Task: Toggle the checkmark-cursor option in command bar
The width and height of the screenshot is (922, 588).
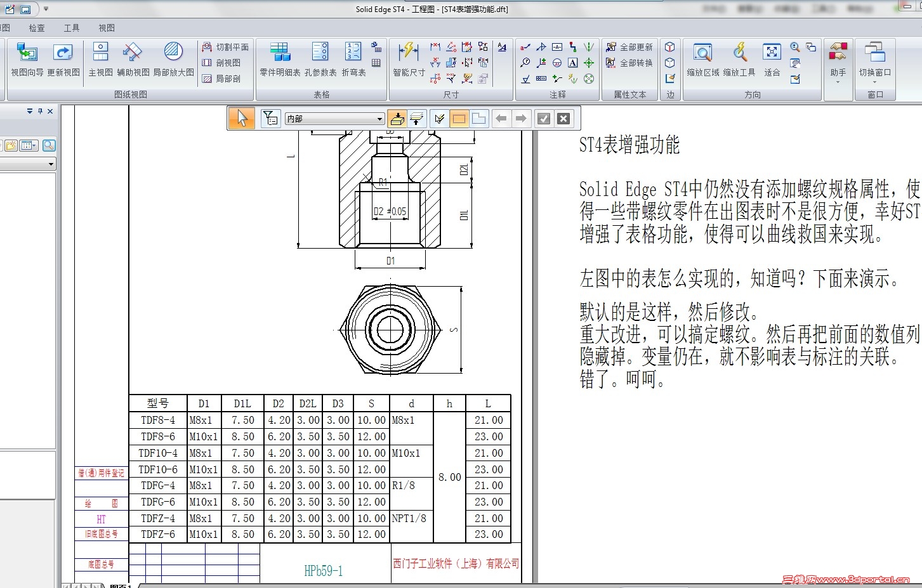Action: click(x=439, y=118)
